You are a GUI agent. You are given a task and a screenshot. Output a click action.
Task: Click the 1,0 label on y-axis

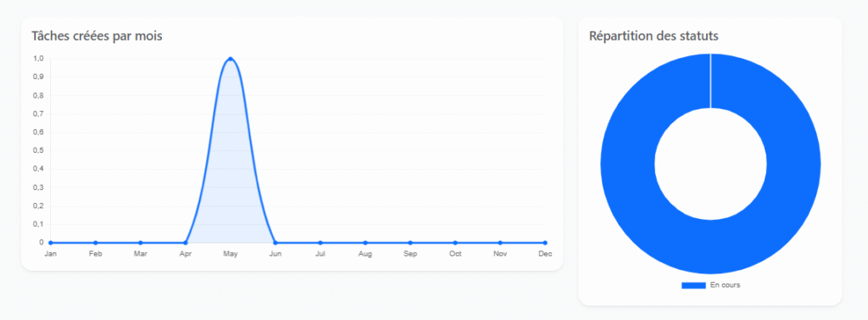[x=38, y=59]
